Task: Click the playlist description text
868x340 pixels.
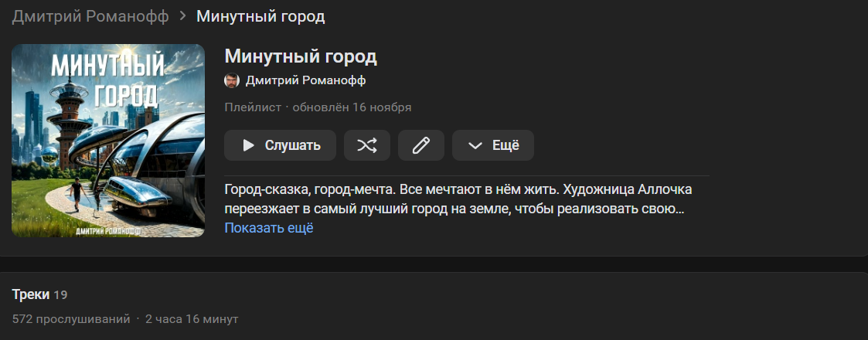Action: point(458,199)
